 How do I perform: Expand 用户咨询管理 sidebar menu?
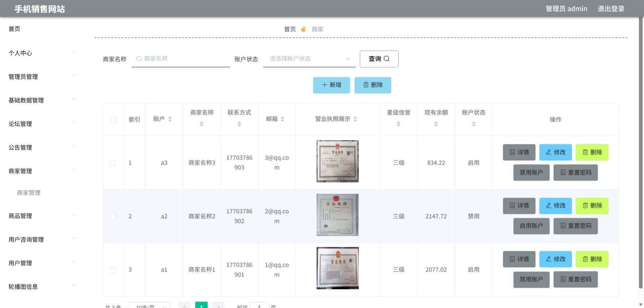tap(42, 239)
